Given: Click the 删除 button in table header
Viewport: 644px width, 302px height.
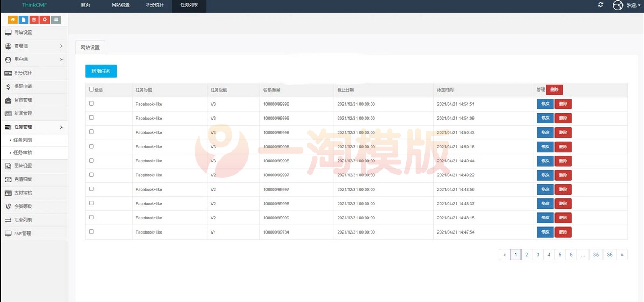Looking at the screenshot, I should [x=554, y=90].
